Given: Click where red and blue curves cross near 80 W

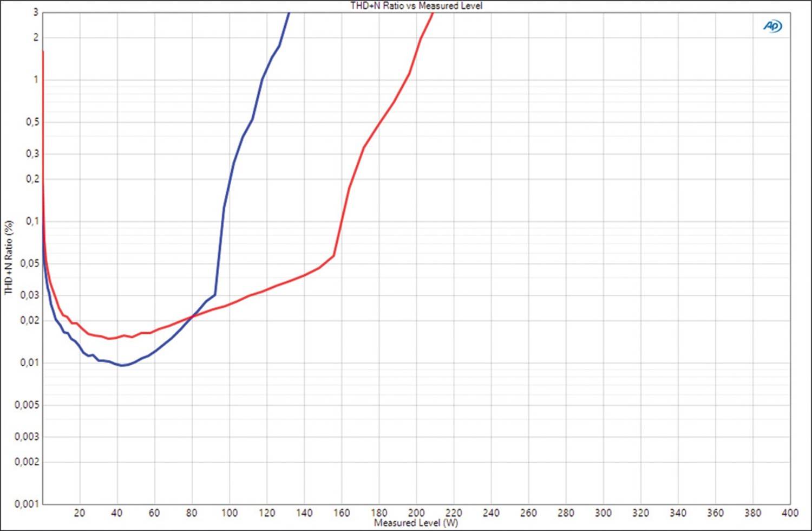Looking at the screenshot, I should coord(193,316).
